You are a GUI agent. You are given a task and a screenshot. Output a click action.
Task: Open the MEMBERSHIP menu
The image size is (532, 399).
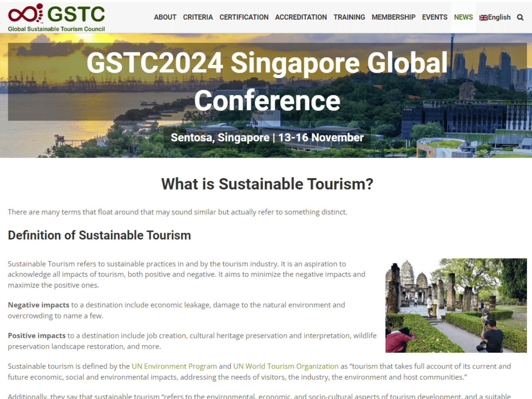pos(394,17)
